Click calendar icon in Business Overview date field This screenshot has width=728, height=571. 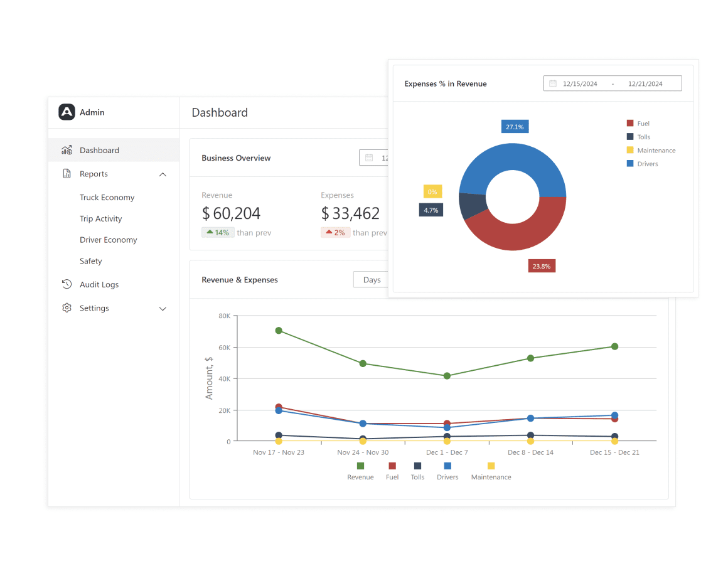click(x=369, y=158)
